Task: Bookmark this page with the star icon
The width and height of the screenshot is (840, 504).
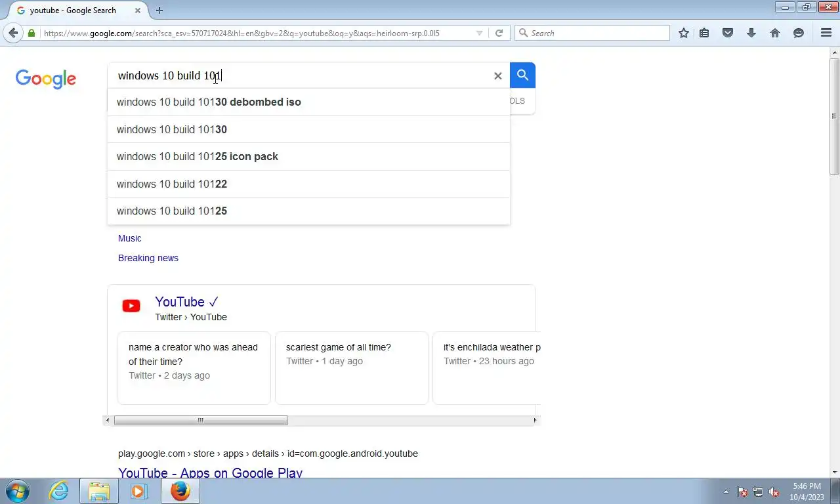Action: click(684, 33)
